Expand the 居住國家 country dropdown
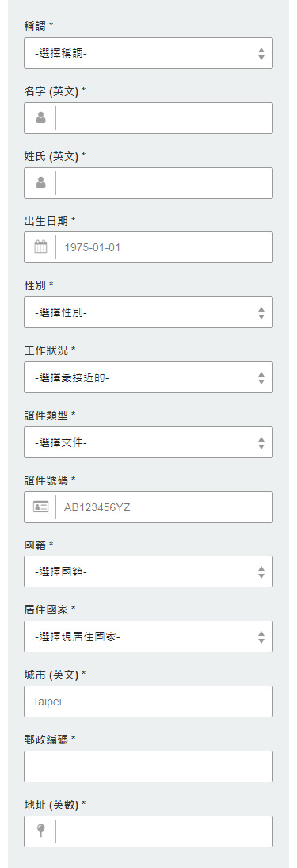 pyautogui.click(x=148, y=637)
